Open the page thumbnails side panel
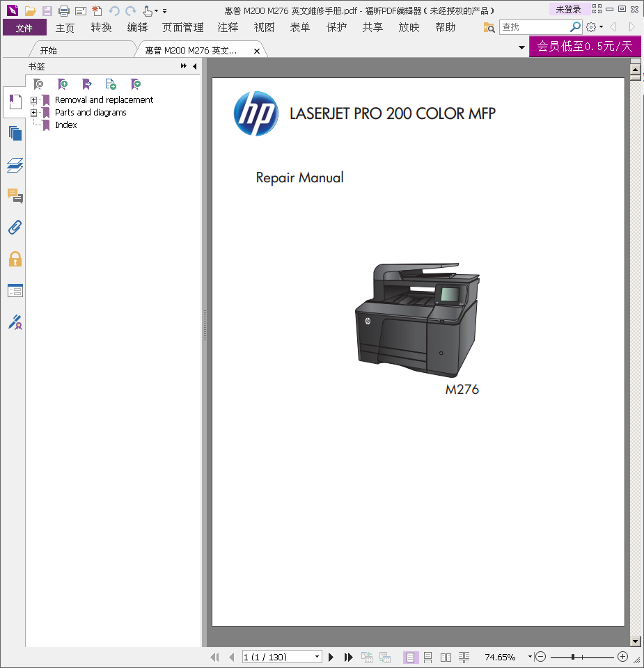This screenshot has width=644, height=668. point(15,134)
